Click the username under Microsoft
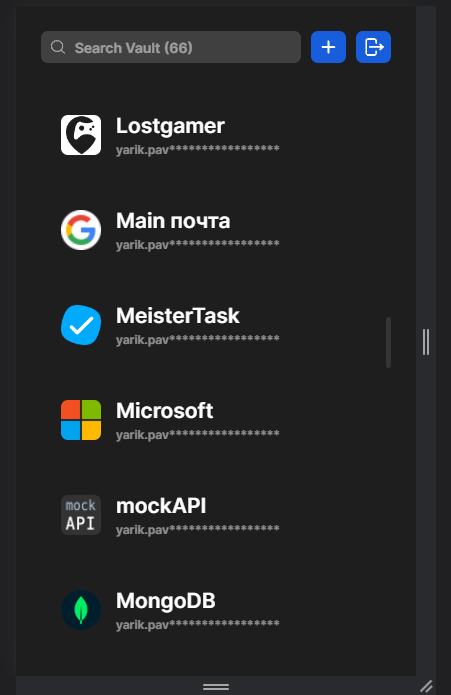The height and width of the screenshot is (695, 451). point(198,435)
